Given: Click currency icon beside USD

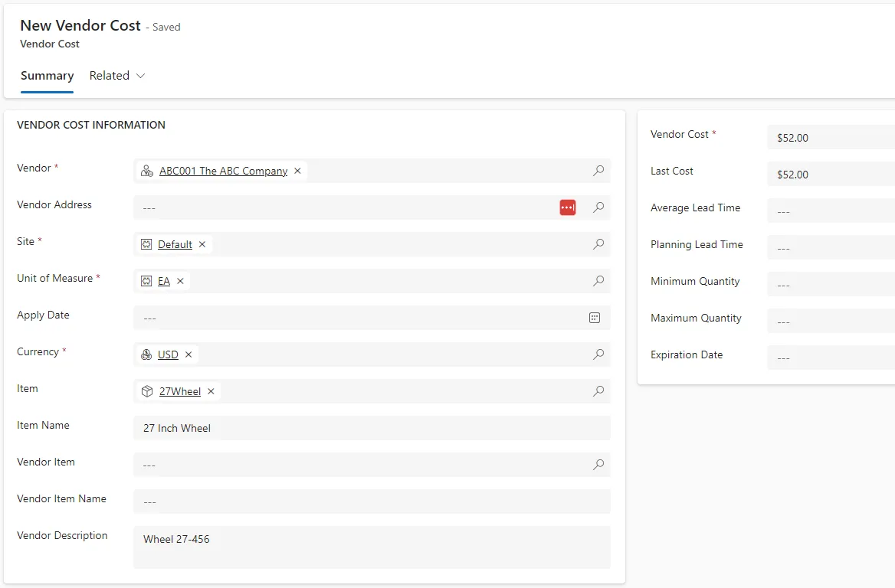Looking at the screenshot, I should click(146, 354).
